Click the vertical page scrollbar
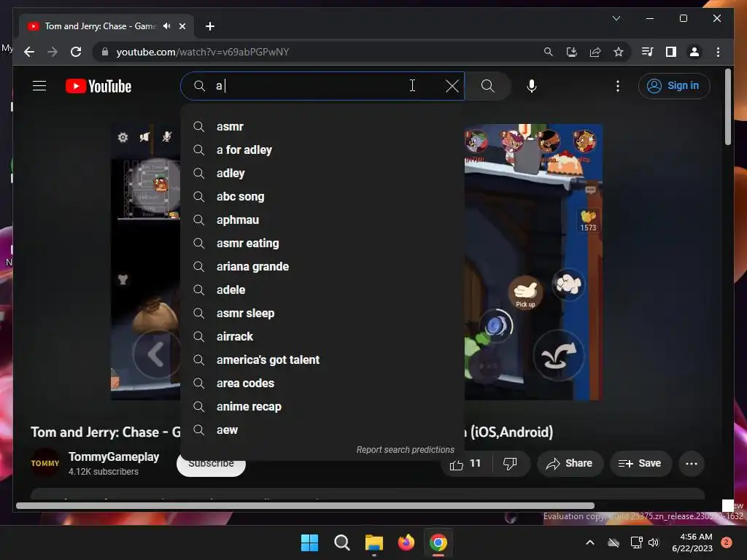Viewport: 747px width, 560px height. click(x=727, y=106)
